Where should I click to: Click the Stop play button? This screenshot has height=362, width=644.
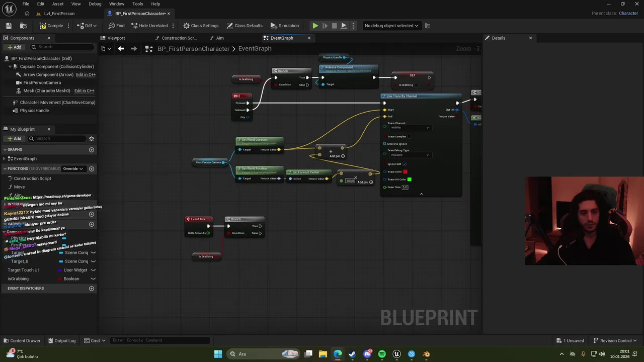pos(334,26)
